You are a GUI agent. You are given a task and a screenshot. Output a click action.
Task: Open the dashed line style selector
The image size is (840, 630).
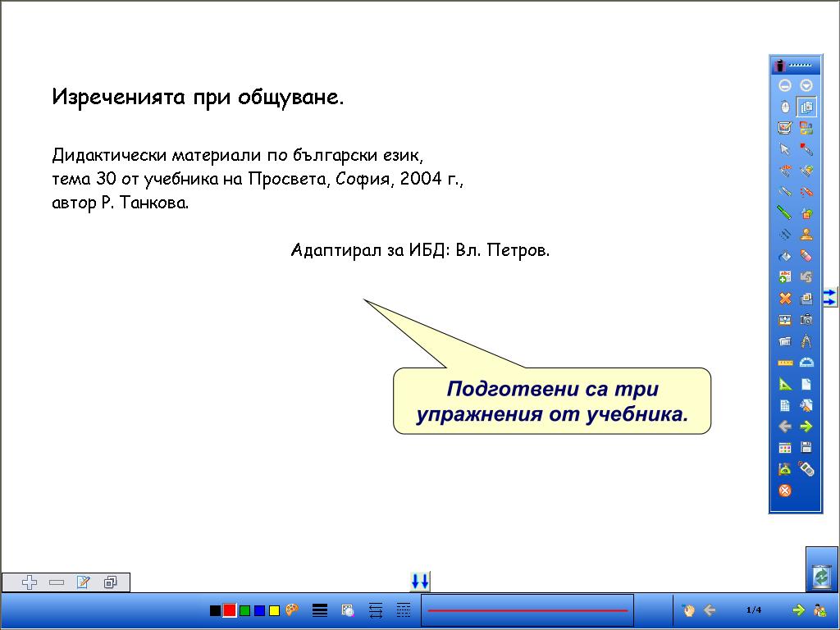point(404,610)
